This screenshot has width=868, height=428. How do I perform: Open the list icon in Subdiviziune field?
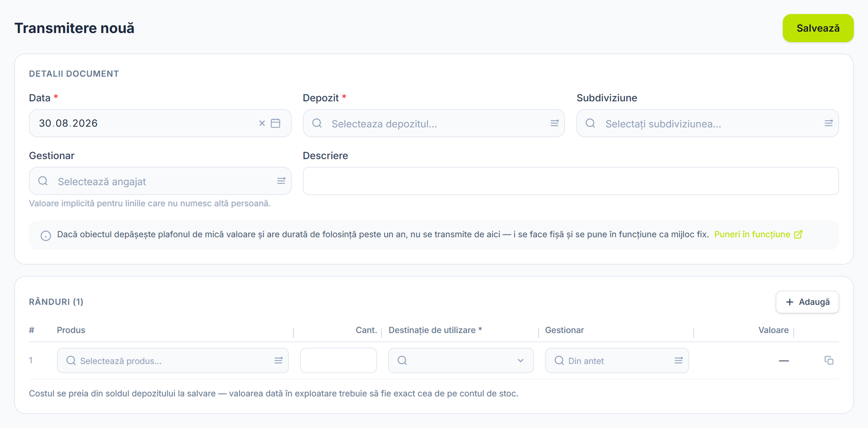829,123
